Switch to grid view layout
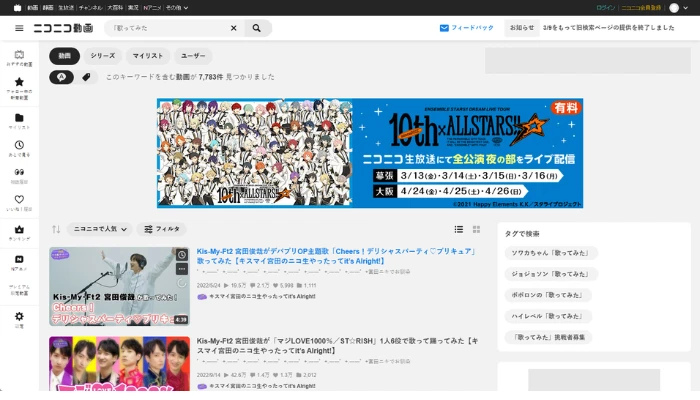 (x=476, y=229)
